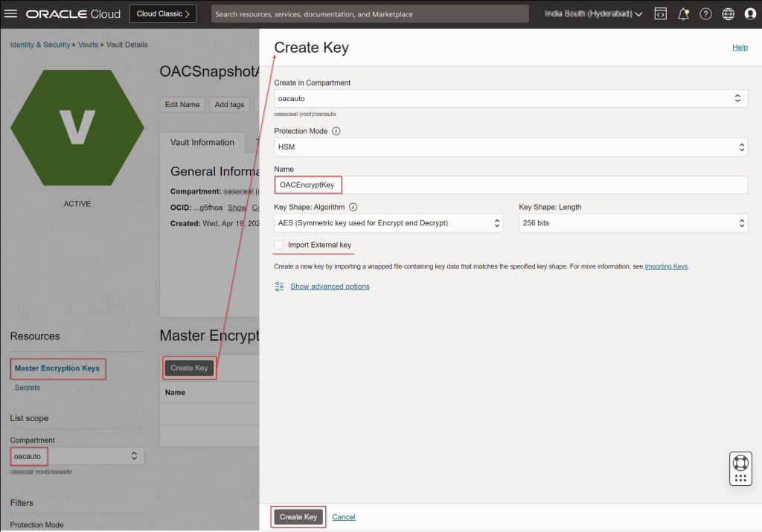Open the notifications bell
This screenshot has width=762, height=532.
pyautogui.click(x=683, y=13)
